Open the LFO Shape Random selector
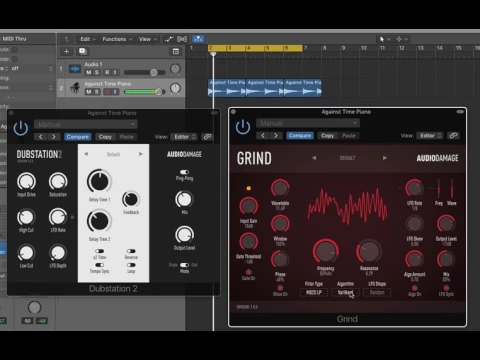Image resolution: width=480 pixels, height=360 pixels. [377, 292]
